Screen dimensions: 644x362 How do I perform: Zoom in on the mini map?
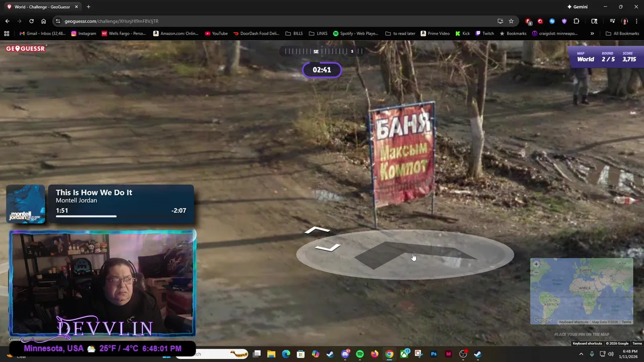pos(536,264)
